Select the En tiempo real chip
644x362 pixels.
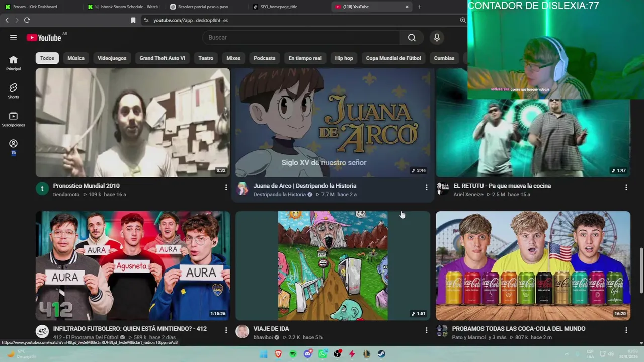[305, 58]
